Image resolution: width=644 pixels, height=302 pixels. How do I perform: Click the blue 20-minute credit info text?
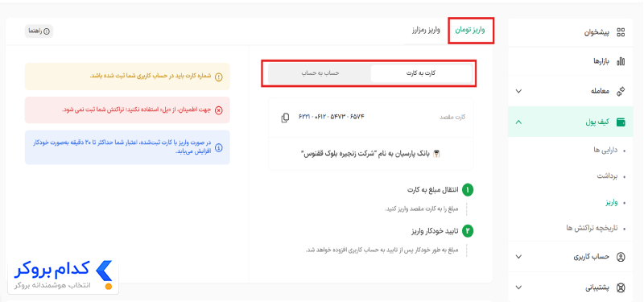tap(122, 147)
